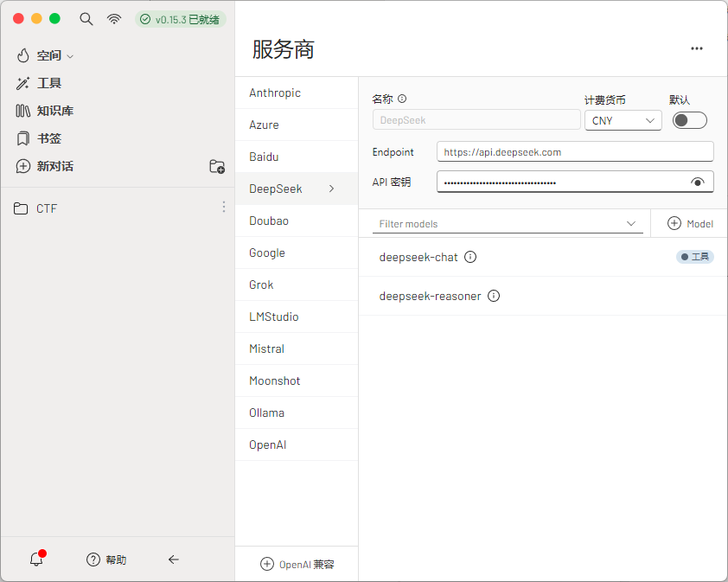Maximize window with the green button
Screen dimensions: 728x582
point(54,18)
